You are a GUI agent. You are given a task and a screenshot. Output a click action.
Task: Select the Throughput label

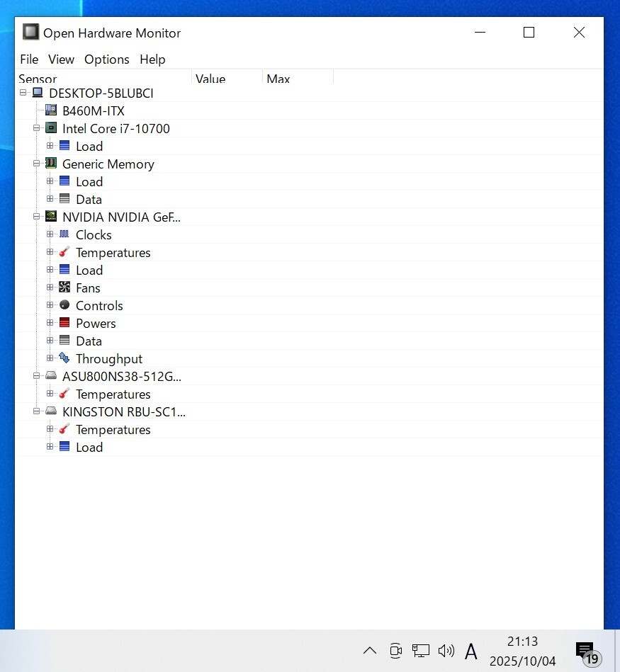point(109,359)
